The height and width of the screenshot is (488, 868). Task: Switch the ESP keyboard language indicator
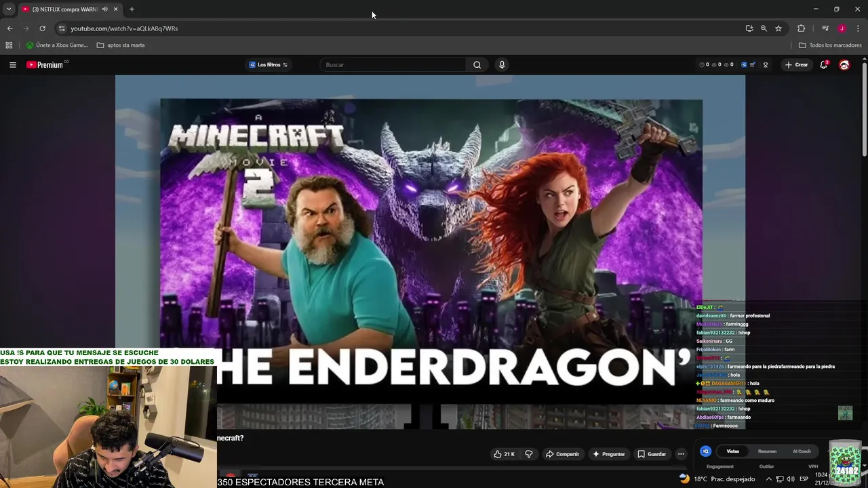pos(804,479)
